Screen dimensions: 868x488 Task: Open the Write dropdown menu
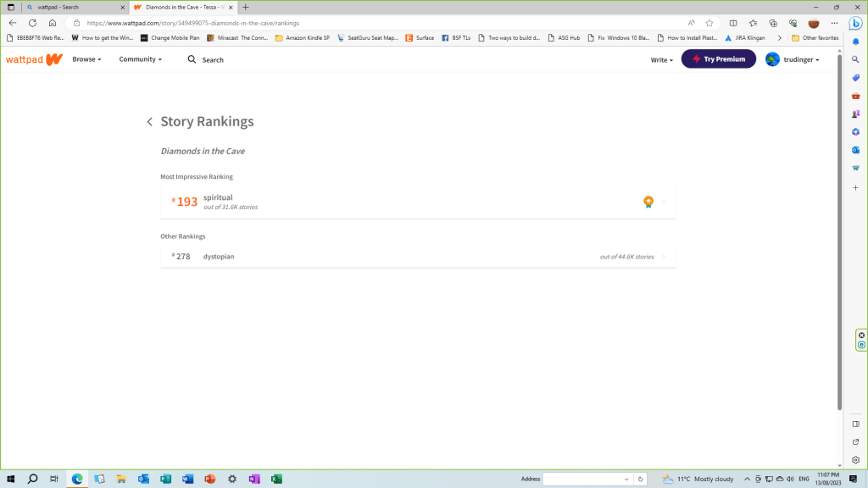click(x=662, y=60)
